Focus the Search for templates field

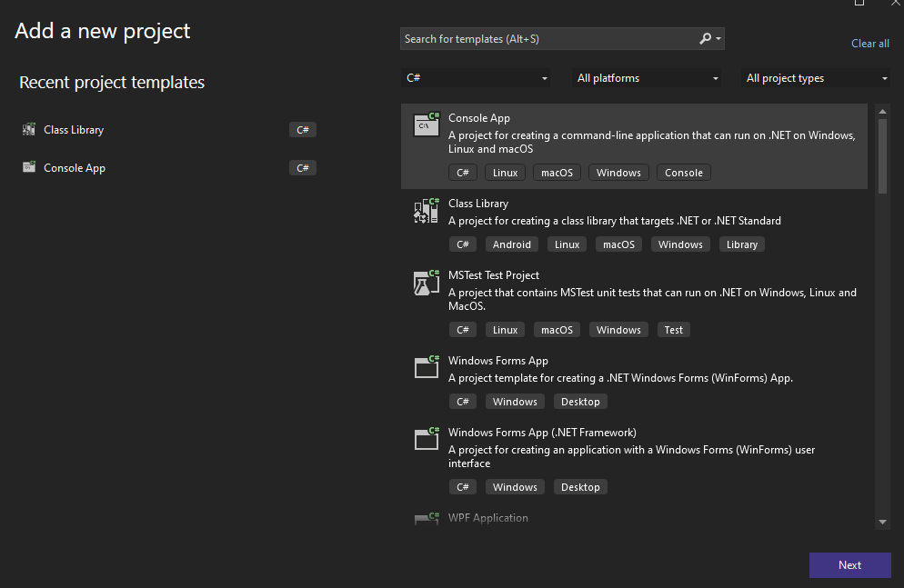click(x=546, y=39)
